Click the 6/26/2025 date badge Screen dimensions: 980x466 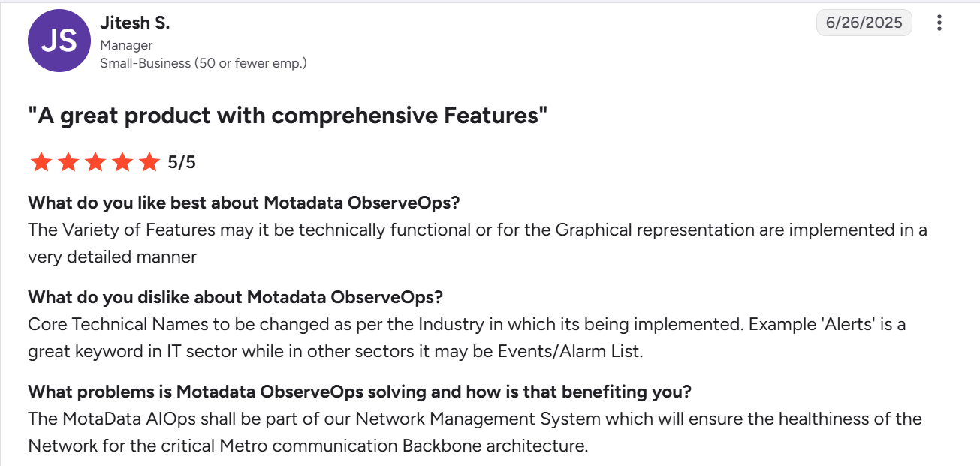(864, 23)
